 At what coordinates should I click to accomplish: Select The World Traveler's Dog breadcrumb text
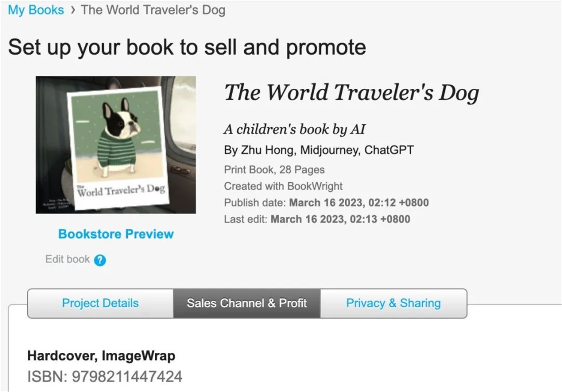coord(153,10)
